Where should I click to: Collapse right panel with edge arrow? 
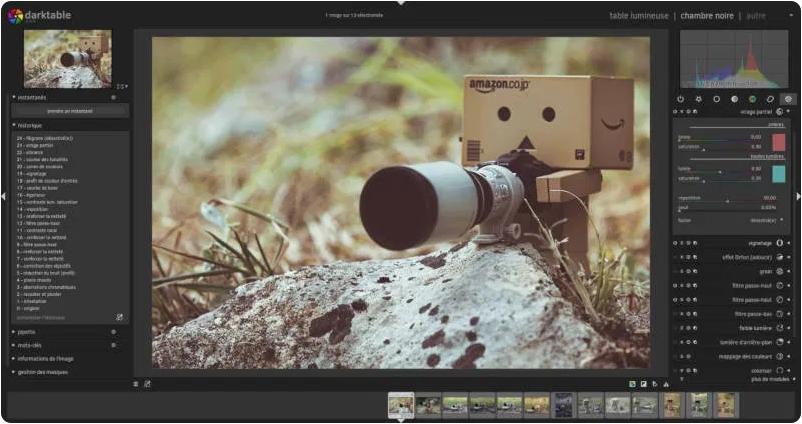pyautogui.click(x=798, y=196)
